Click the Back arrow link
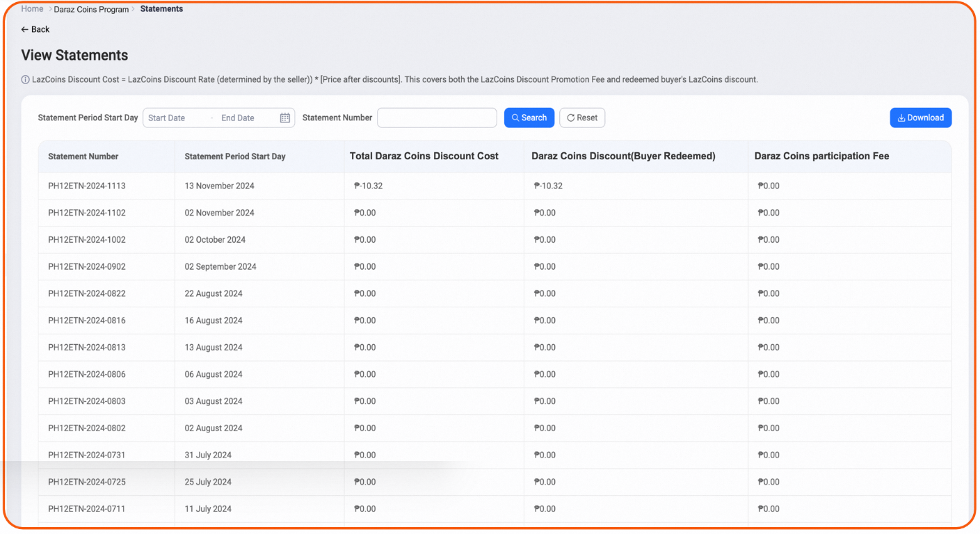Viewport: 980px width, 534px height. click(x=35, y=29)
